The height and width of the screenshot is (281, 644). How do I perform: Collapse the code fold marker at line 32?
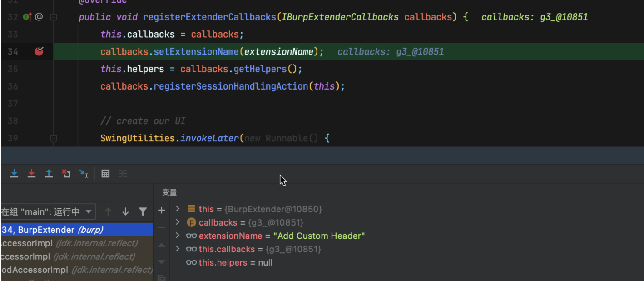[54, 17]
